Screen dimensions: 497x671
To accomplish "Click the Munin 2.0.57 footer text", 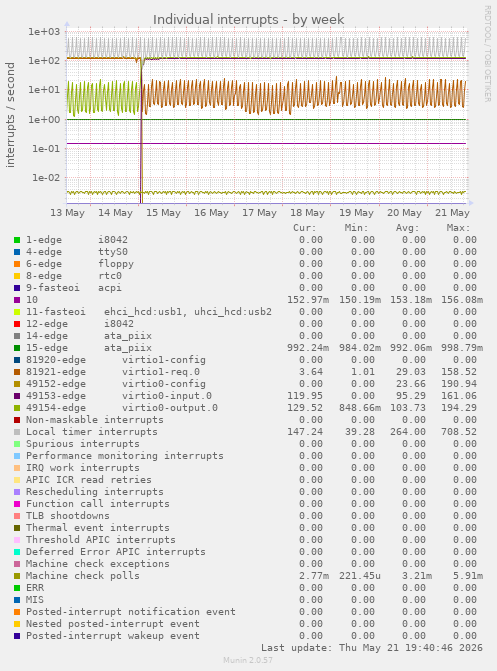I will 248,660.
